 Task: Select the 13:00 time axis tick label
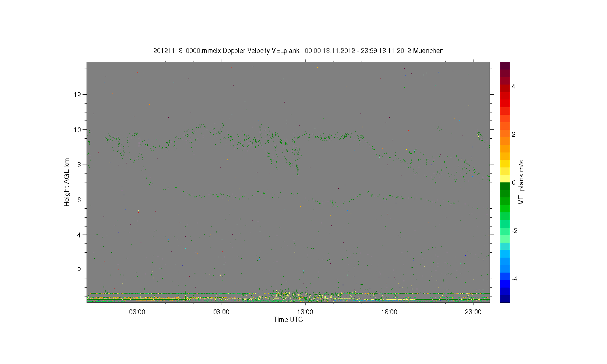[305, 312]
